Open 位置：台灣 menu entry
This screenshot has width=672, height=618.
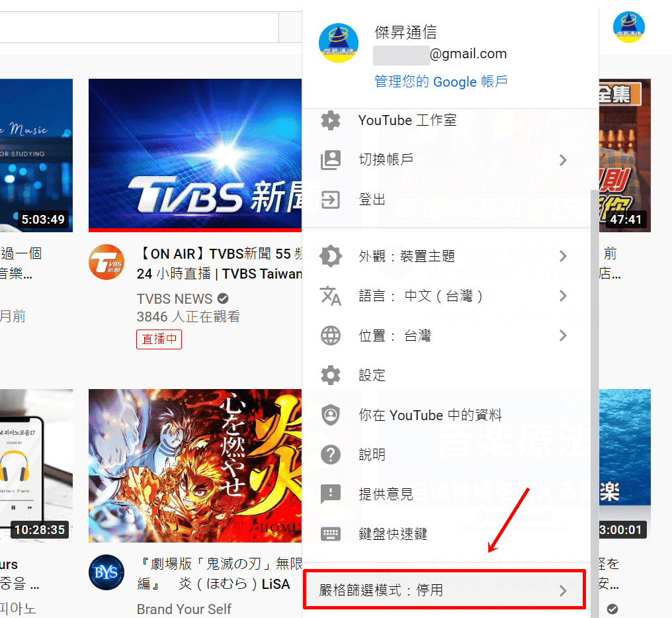pyautogui.click(x=446, y=335)
